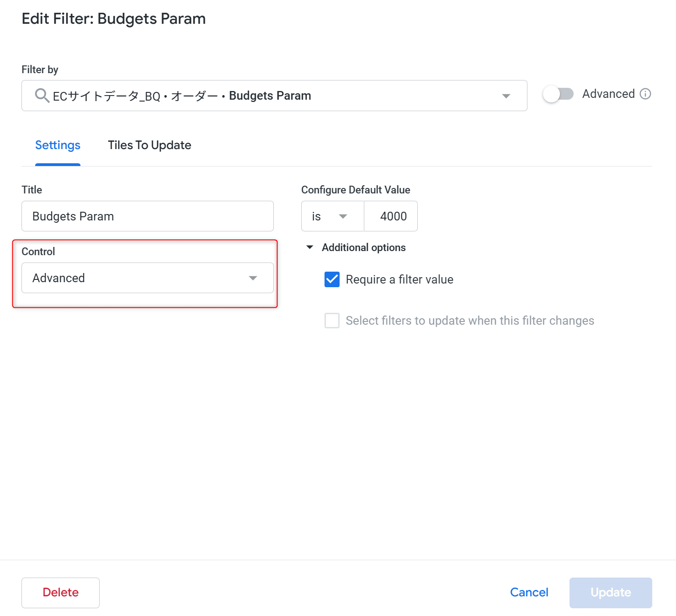Check Select filters to update when this filter changes
Image resolution: width=676 pixels, height=616 pixels.
pos(332,321)
